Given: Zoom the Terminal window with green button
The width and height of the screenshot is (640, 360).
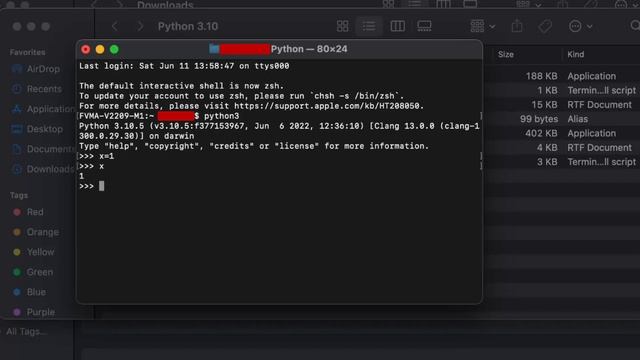Looking at the screenshot, I should click(x=114, y=49).
